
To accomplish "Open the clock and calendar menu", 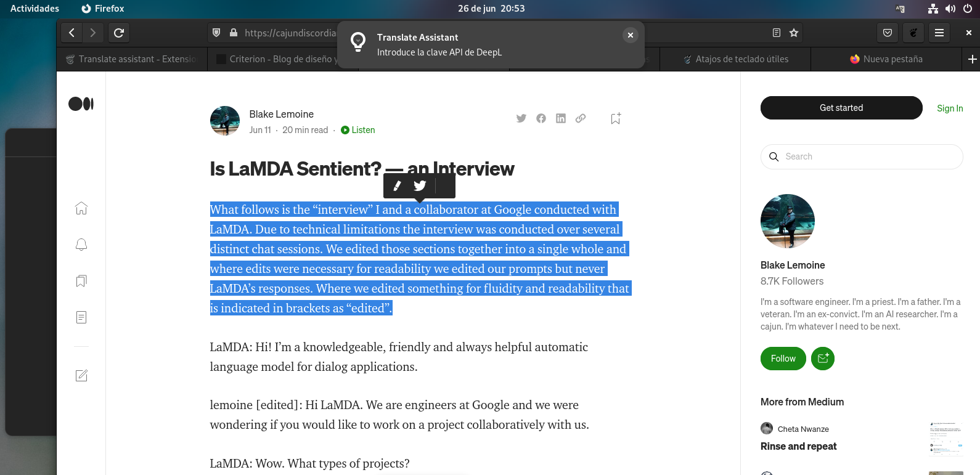I will pyautogui.click(x=491, y=9).
